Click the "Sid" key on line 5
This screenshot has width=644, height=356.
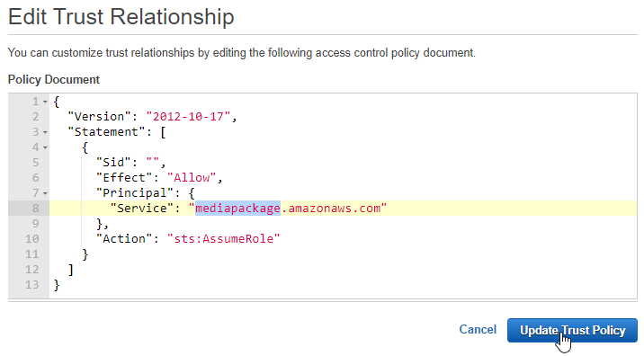click(x=113, y=163)
